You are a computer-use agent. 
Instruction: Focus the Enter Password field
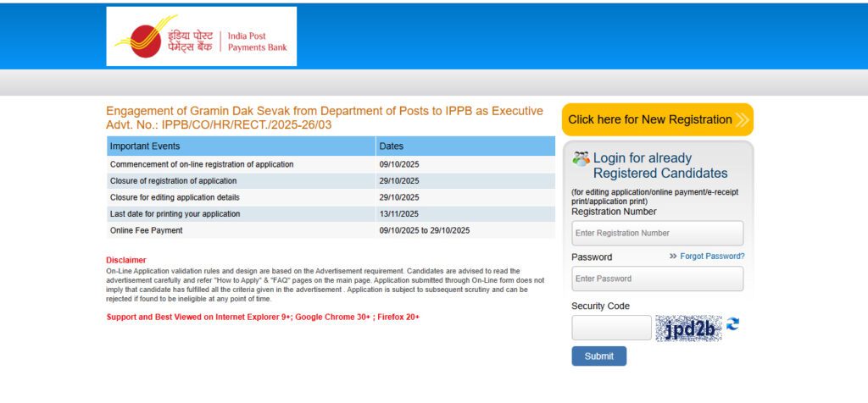657,279
